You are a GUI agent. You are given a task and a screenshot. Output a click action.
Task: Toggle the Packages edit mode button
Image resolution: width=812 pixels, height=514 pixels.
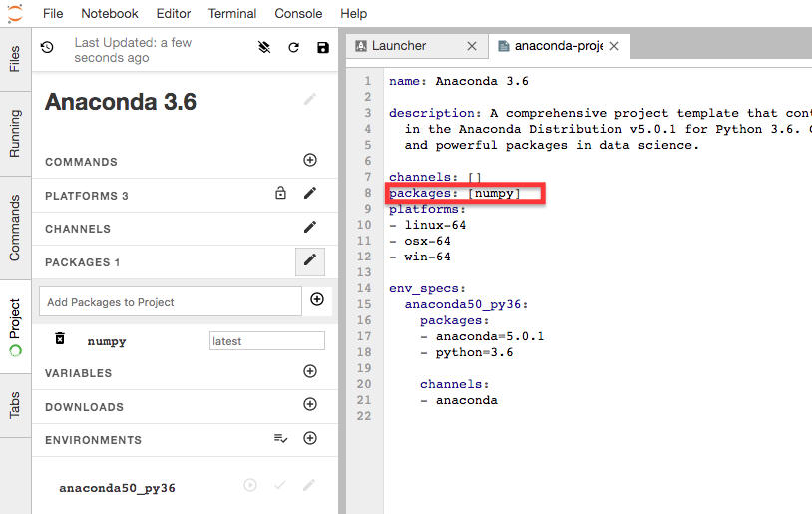pyautogui.click(x=310, y=261)
